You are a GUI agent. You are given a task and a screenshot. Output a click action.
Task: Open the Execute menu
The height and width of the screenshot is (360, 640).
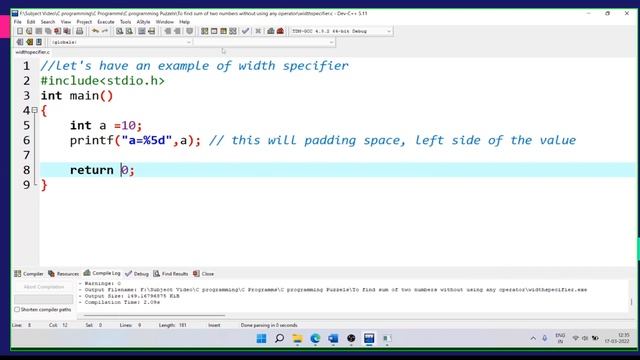tap(106, 22)
